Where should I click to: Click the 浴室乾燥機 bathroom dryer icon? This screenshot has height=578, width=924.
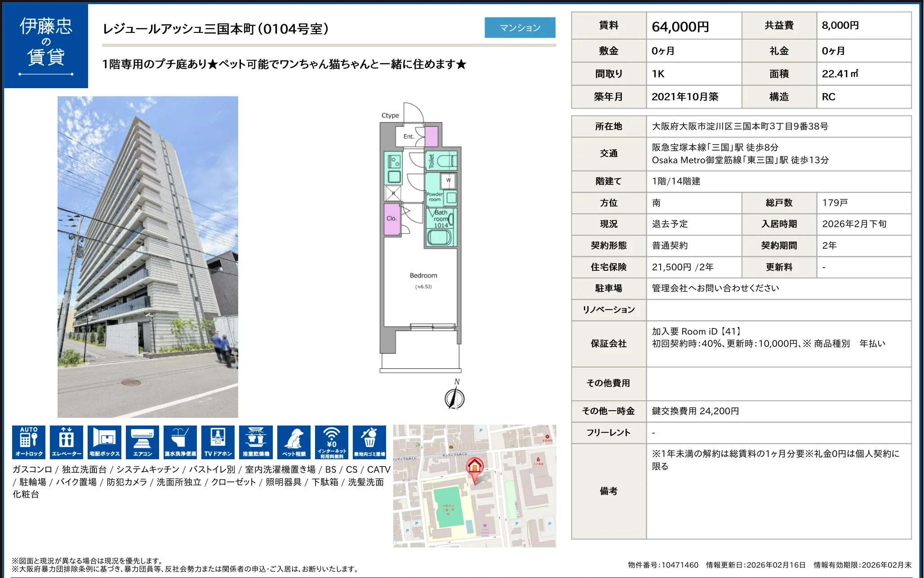point(256,442)
